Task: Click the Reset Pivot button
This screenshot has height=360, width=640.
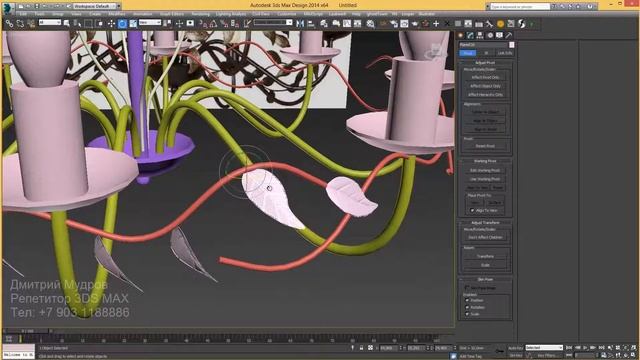Action: coord(485,146)
